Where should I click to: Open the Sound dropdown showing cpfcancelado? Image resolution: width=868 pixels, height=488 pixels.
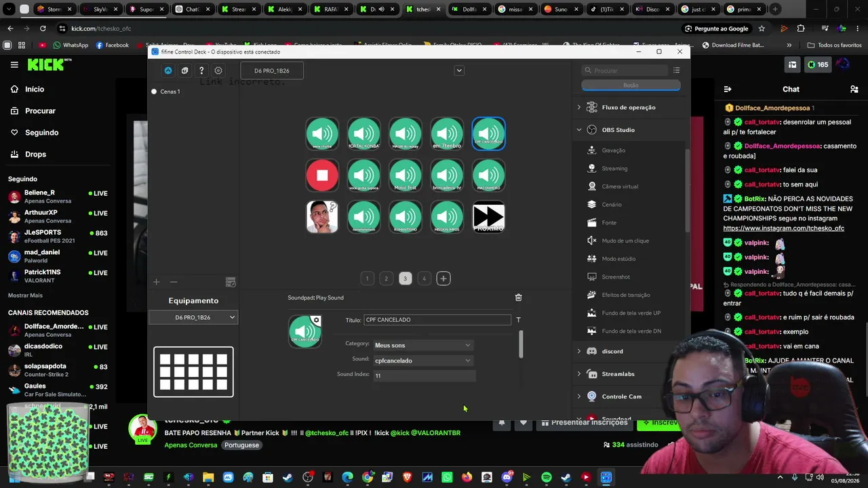pos(422,361)
